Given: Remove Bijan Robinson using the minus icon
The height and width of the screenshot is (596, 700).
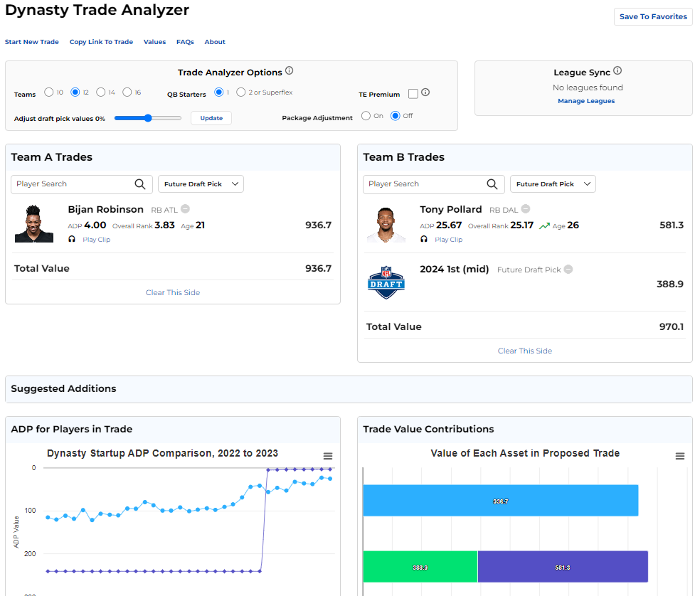Looking at the screenshot, I should [185, 209].
